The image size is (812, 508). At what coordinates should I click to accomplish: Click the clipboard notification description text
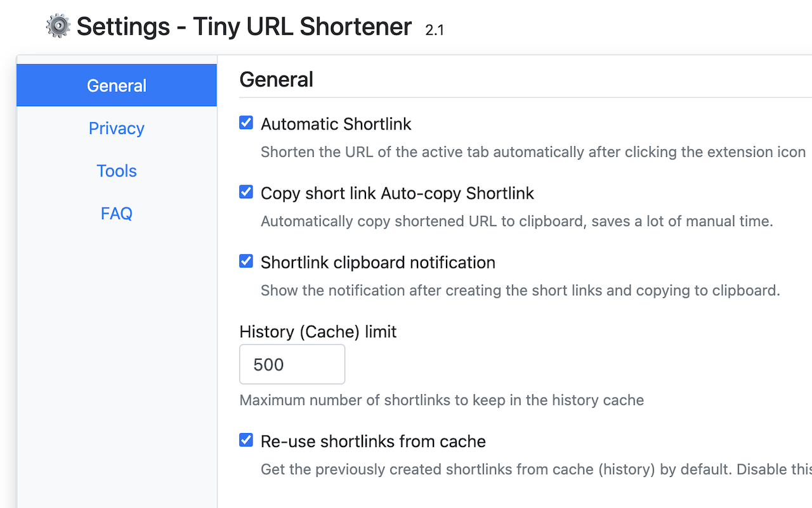tap(520, 290)
